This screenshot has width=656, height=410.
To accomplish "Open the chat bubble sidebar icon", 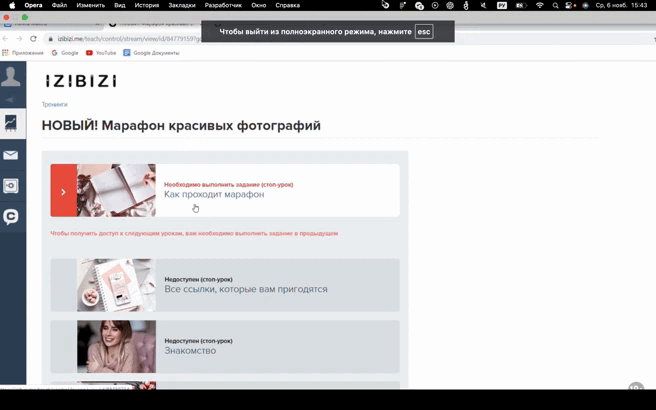I will click(11, 217).
